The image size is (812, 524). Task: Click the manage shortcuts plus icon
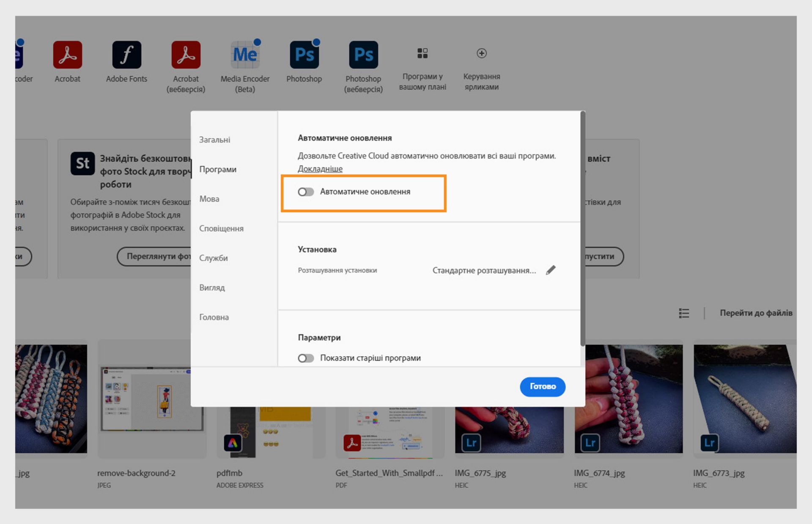coord(481,53)
